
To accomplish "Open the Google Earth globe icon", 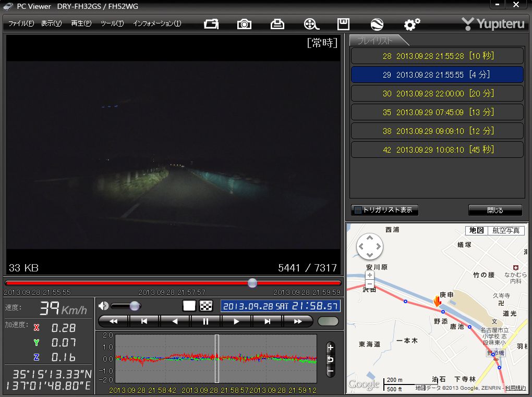I will 377,24.
